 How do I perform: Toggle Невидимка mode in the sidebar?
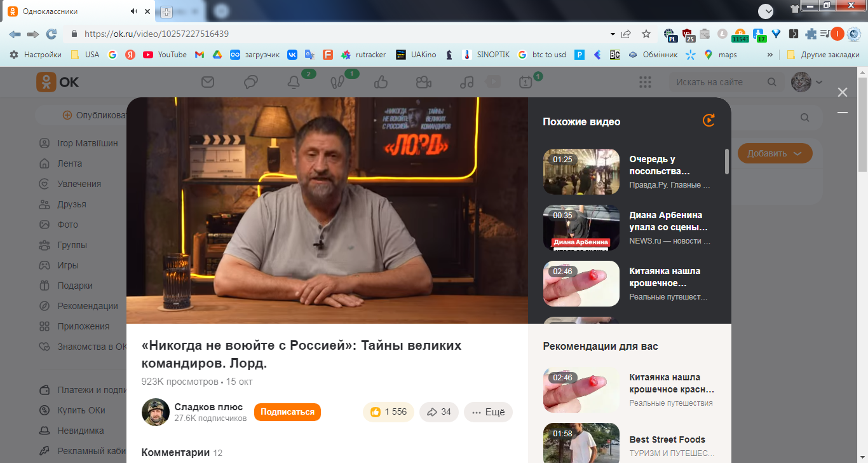click(80, 431)
